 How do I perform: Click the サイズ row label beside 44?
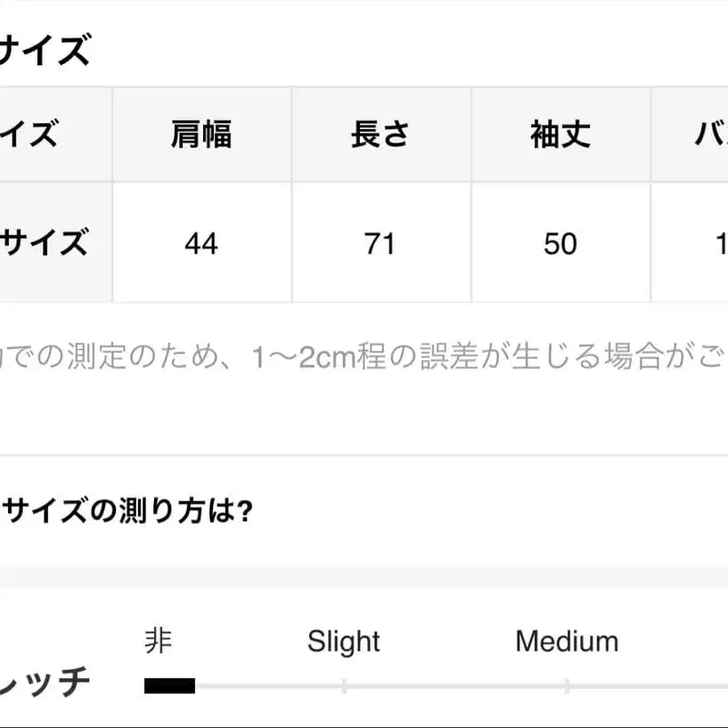(x=45, y=242)
